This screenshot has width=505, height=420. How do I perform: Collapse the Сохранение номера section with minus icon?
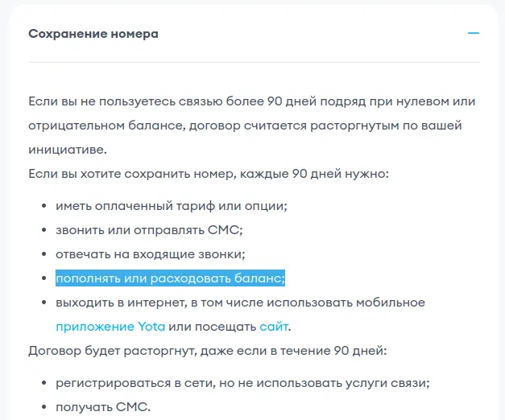pyautogui.click(x=474, y=34)
